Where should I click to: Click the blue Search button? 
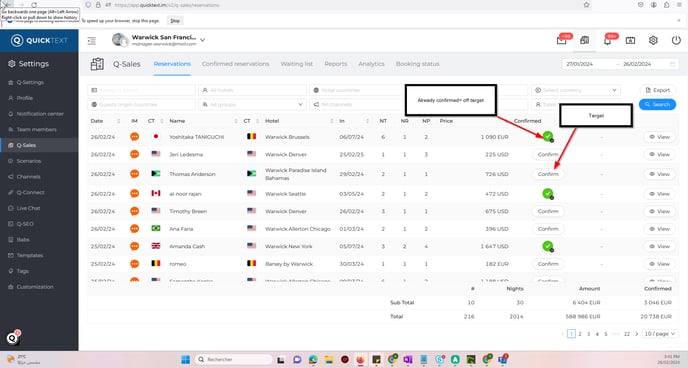pyautogui.click(x=657, y=104)
